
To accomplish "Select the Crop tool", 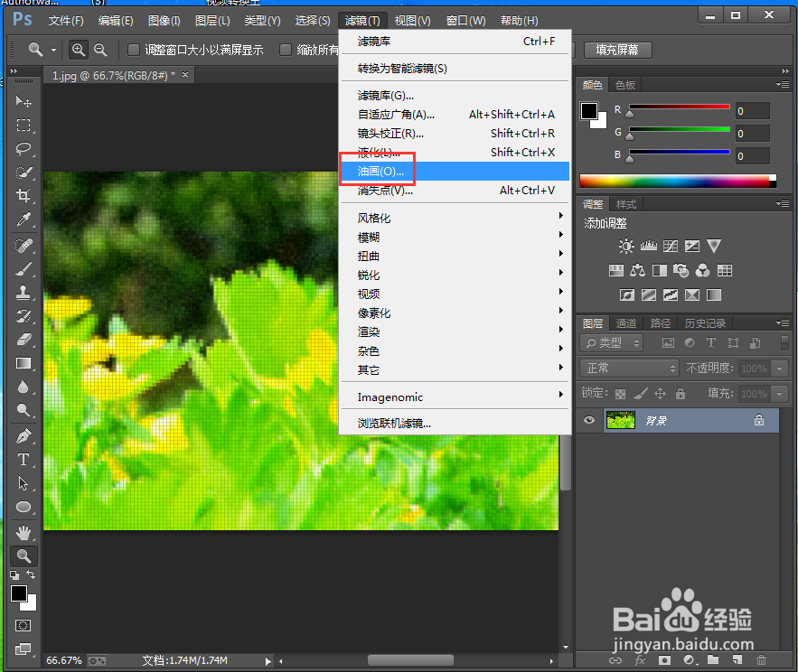I will [x=23, y=195].
